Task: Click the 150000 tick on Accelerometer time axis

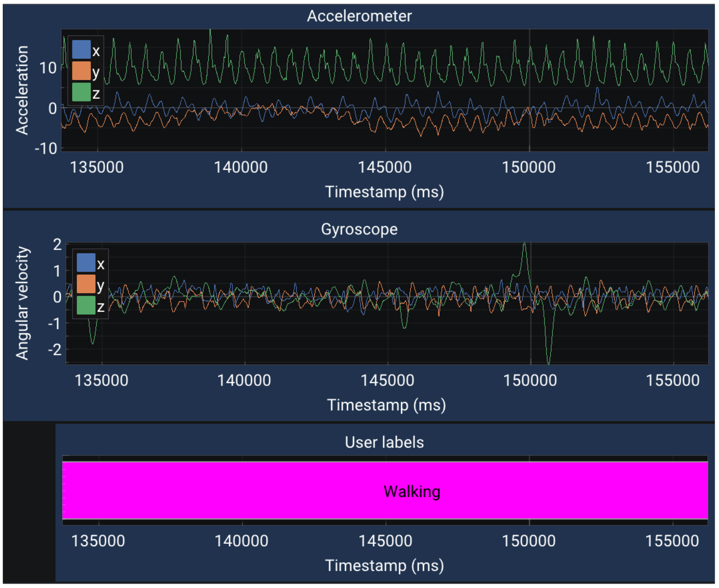Action: pos(528,167)
